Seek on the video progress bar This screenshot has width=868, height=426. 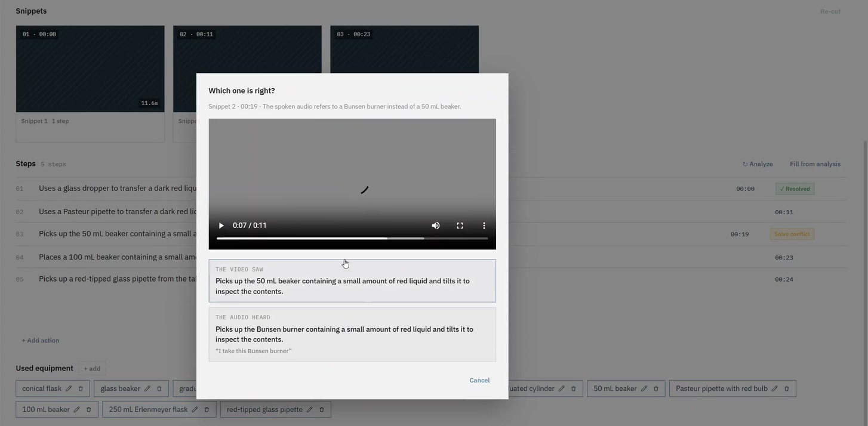click(x=352, y=239)
